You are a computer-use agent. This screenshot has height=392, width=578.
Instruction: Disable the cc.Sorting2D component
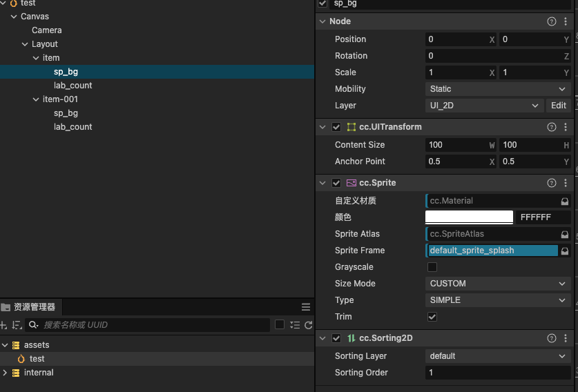pos(336,338)
